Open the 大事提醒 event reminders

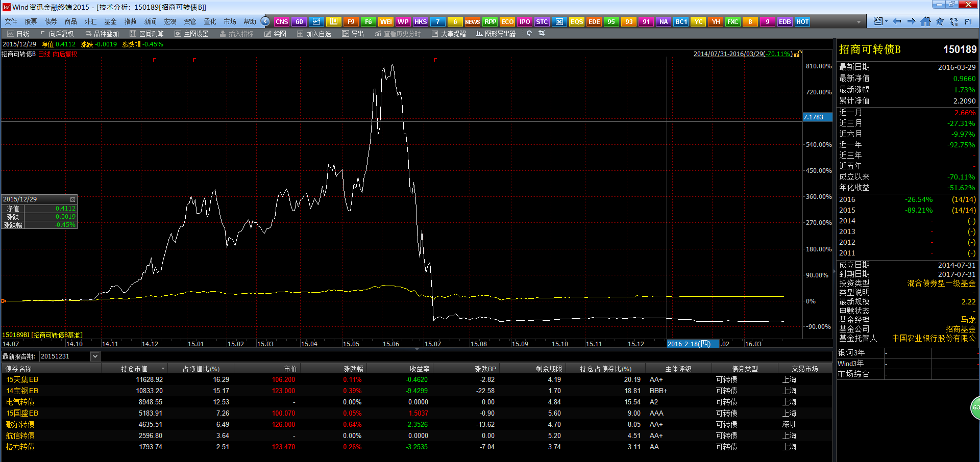[x=449, y=34]
